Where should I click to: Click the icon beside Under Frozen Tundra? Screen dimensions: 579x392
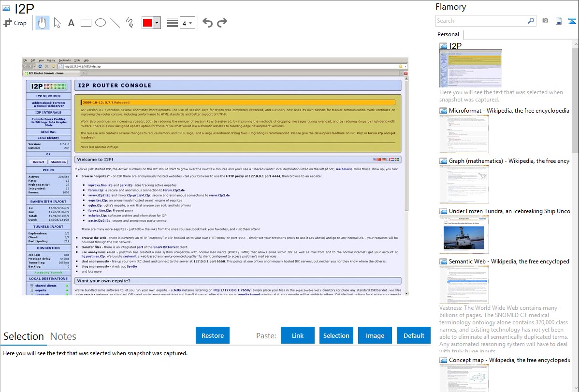(x=443, y=211)
